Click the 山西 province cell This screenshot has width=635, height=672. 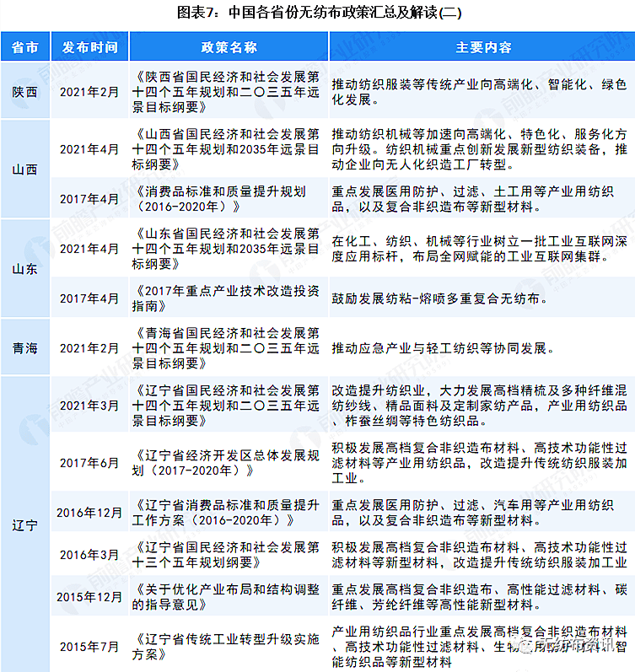(x=24, y=169)
